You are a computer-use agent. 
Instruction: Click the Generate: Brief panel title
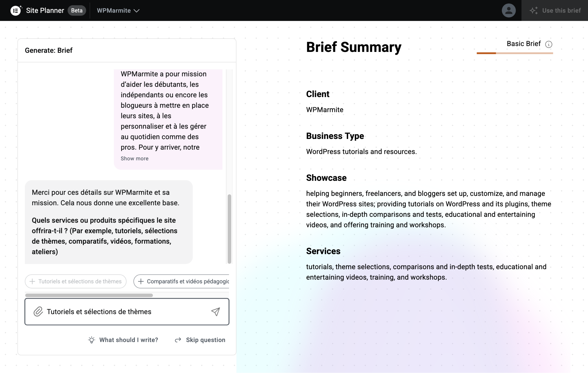(x=49, y=50)
